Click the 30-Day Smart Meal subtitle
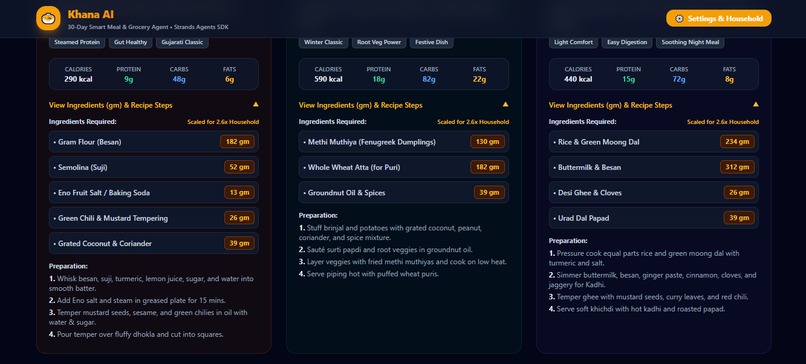The width and height of the screenshot is (806, 364). [148, 27]
